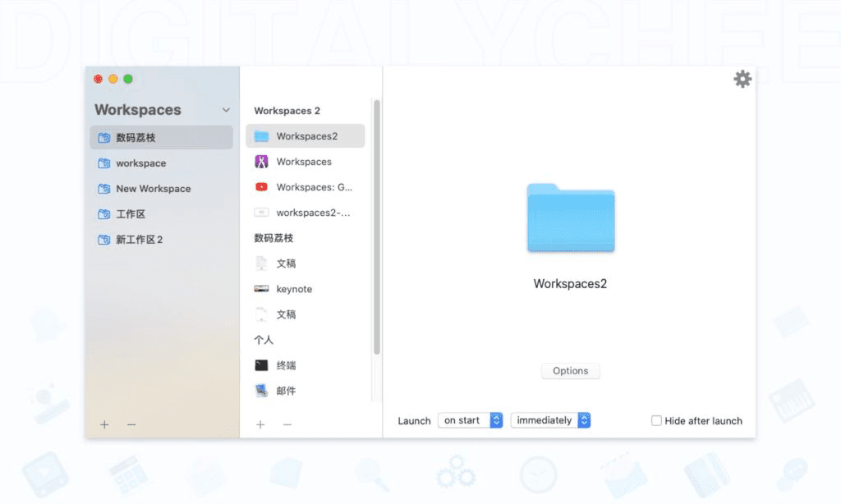Remove selected workspace with minus button
The width and height of the screenshot is (841, 504).
pos(131,424)
